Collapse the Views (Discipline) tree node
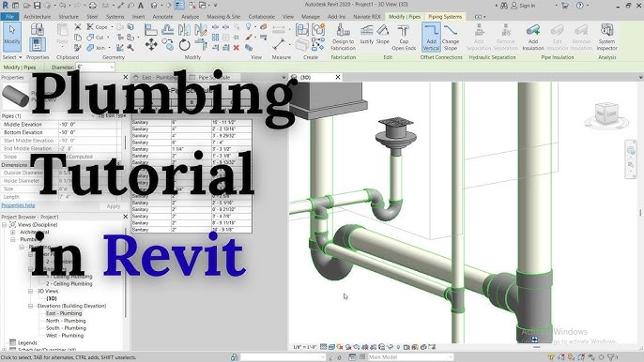Image resolution: width=644 pixels, height=362 pixels. (4, 224)
